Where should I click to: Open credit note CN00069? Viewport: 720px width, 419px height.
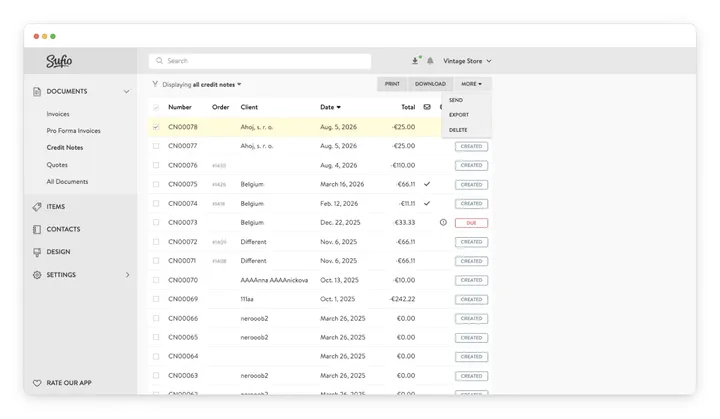point(183,299)
